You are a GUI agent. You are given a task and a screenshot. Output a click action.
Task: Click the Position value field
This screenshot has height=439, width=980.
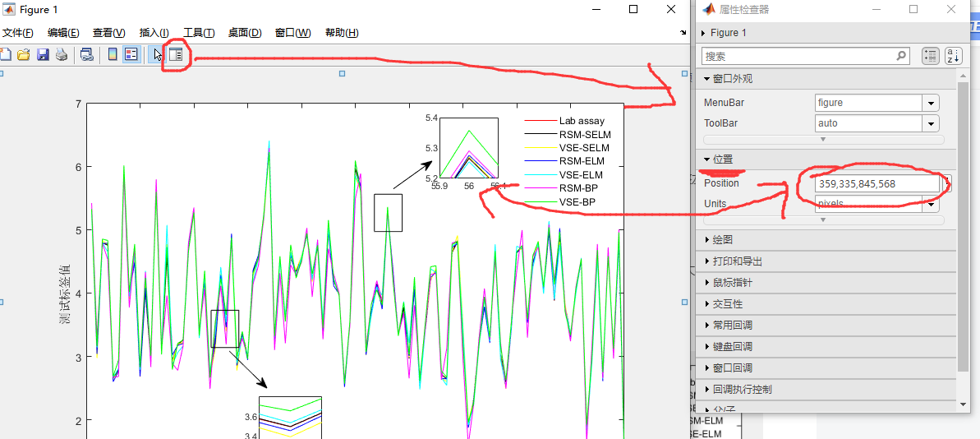(x=877, y=183)
